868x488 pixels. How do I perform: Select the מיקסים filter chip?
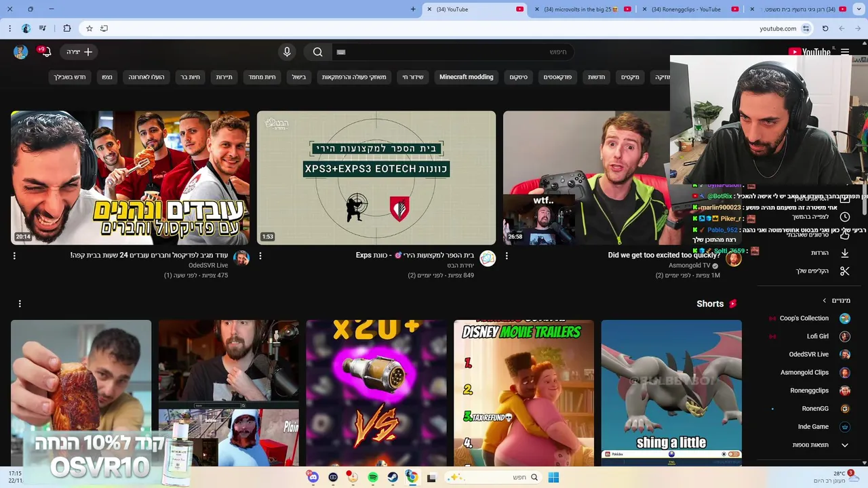[x=630, y=77]
